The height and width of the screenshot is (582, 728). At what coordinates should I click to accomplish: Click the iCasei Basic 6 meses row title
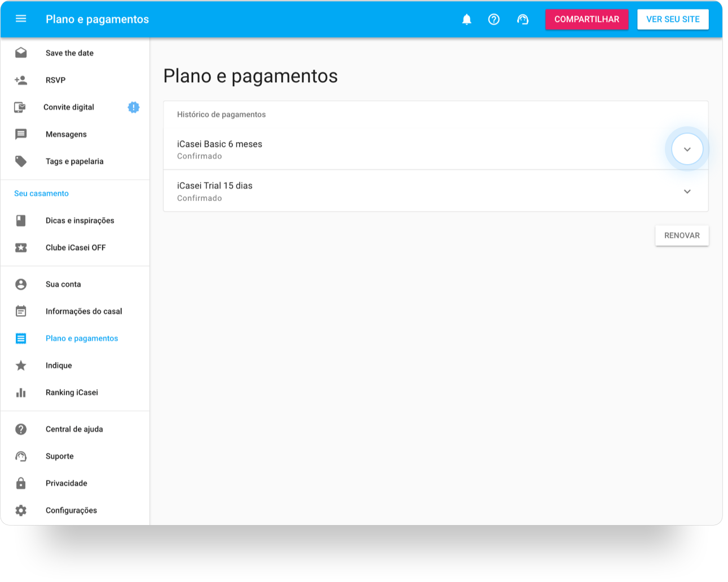coord(219,144)
